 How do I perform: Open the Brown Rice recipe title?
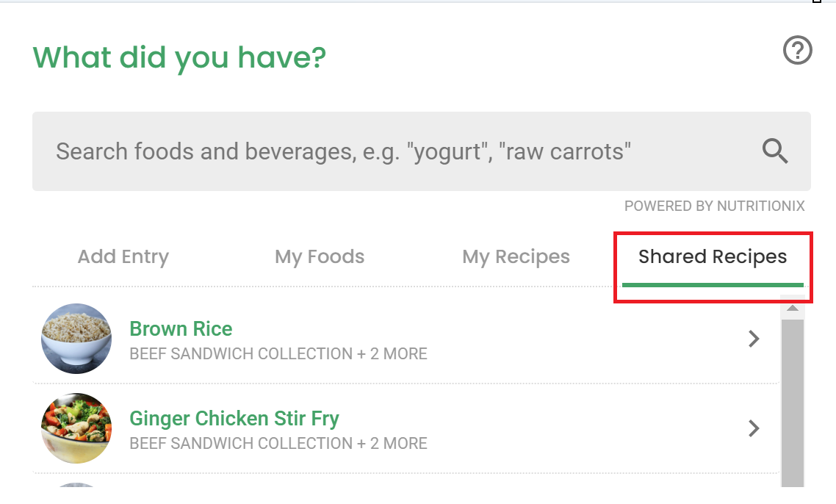[x=181, y=328]
